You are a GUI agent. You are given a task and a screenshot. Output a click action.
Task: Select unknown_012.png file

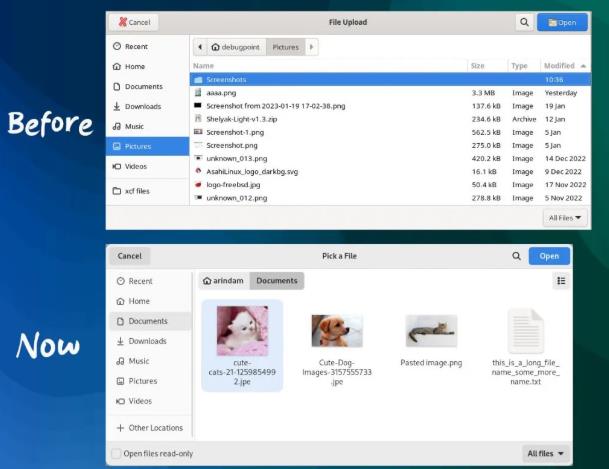pyautogui.click(x=390, y=198)
